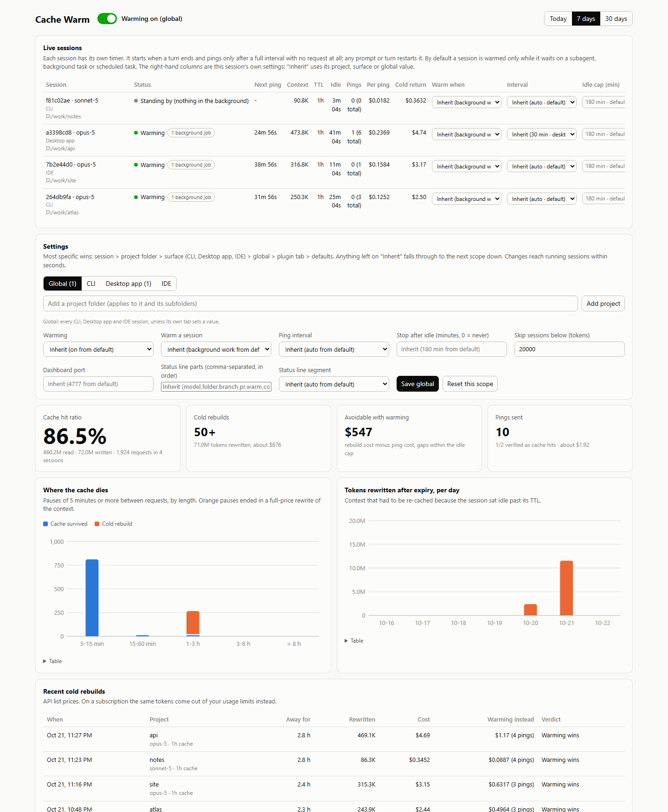Click the Add project button
This screenshot has width=668, height=812.
(603, 303)
